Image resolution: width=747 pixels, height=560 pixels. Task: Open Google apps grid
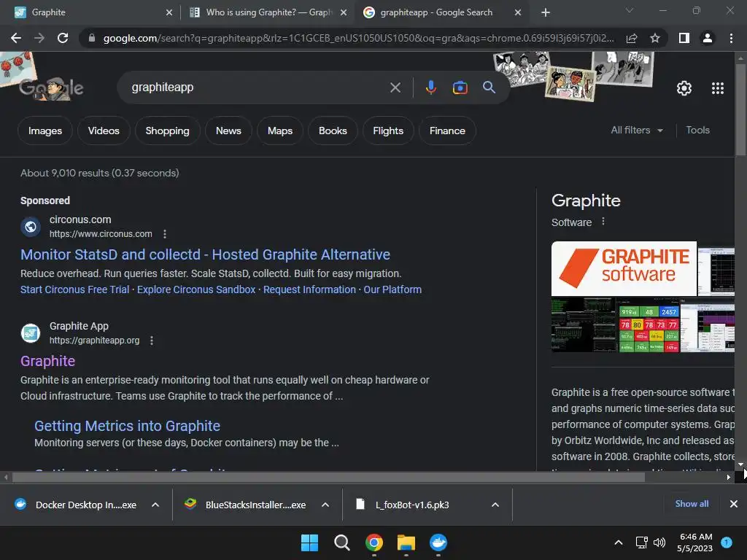(718, 88)
